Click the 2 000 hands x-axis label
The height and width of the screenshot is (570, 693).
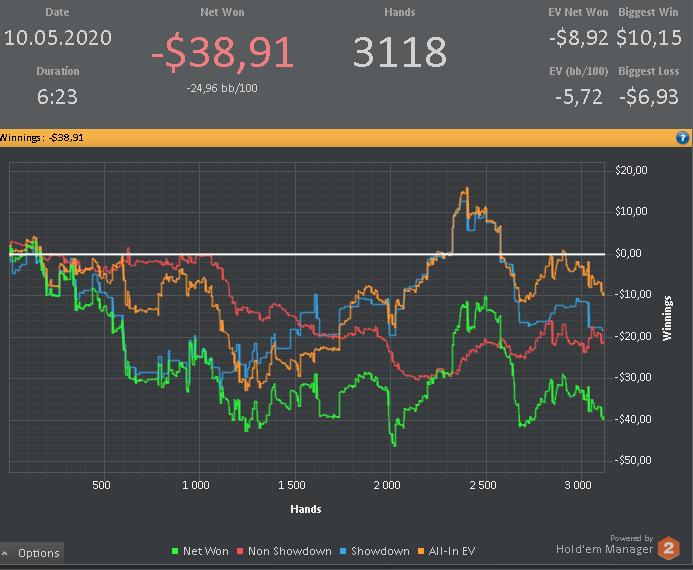point(387,485)
